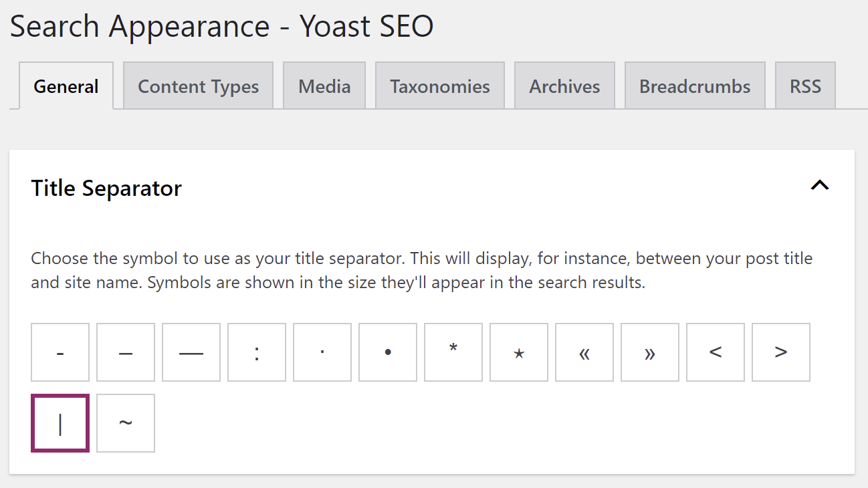Click the 'Choose the symbol' description text

422,270
